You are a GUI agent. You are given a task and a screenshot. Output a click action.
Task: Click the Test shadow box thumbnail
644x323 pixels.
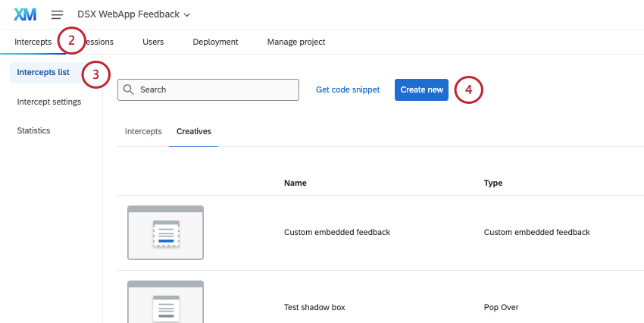(165, 303)
